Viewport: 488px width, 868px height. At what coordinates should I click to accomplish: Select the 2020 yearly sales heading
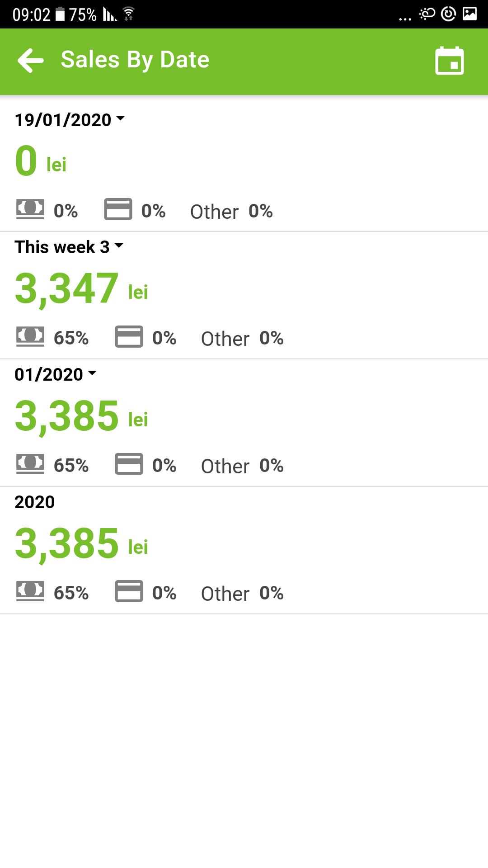(x=35, y=502)
